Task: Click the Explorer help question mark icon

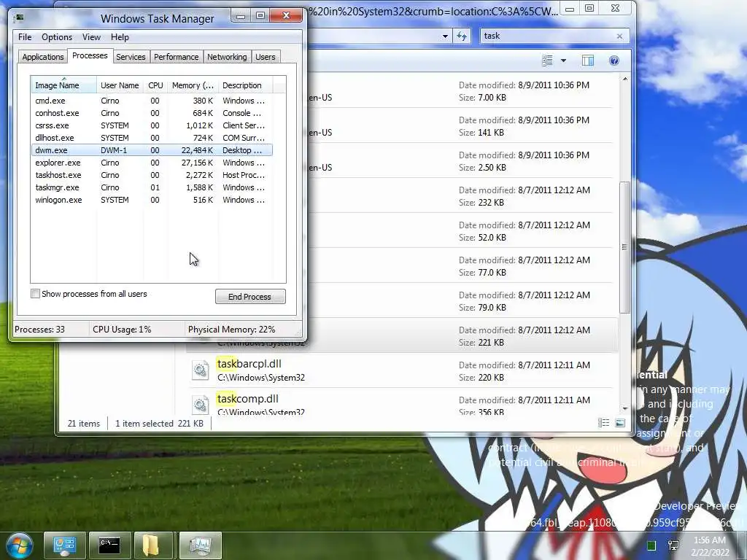Action: click(614, 61)
